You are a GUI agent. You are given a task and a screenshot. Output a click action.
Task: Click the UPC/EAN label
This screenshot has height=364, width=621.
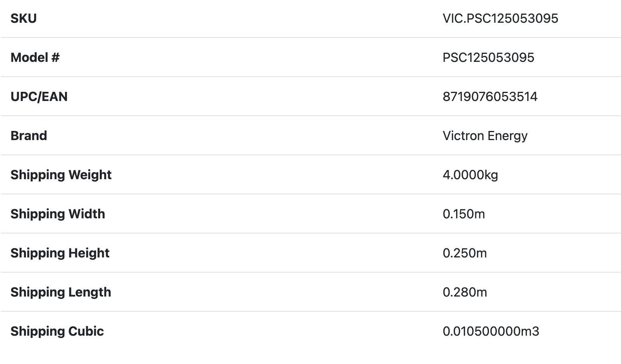39,97
